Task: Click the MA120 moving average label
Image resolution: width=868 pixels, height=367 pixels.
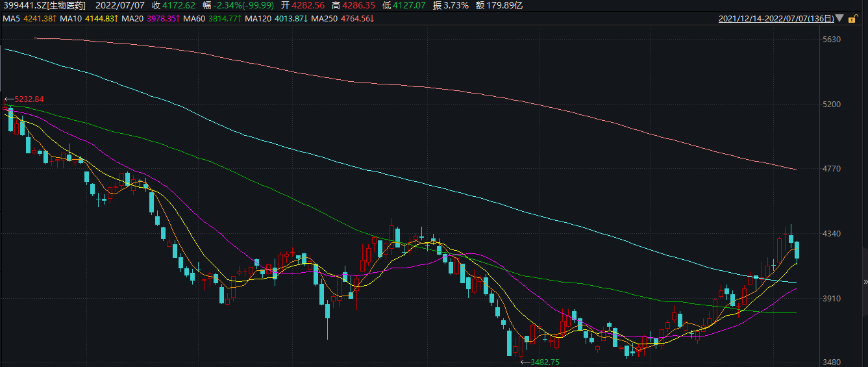Action: tap(256, 19)
